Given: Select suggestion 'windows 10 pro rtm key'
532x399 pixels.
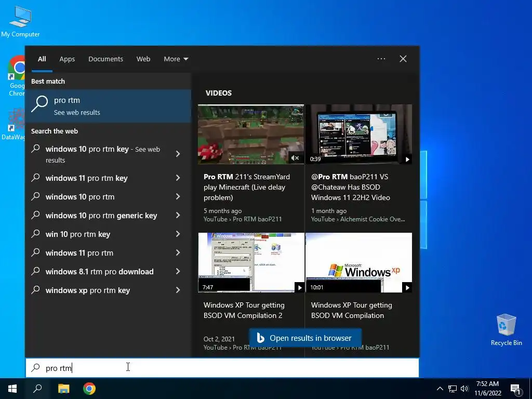Looking at the screenshot, I should tap(103, 154).
